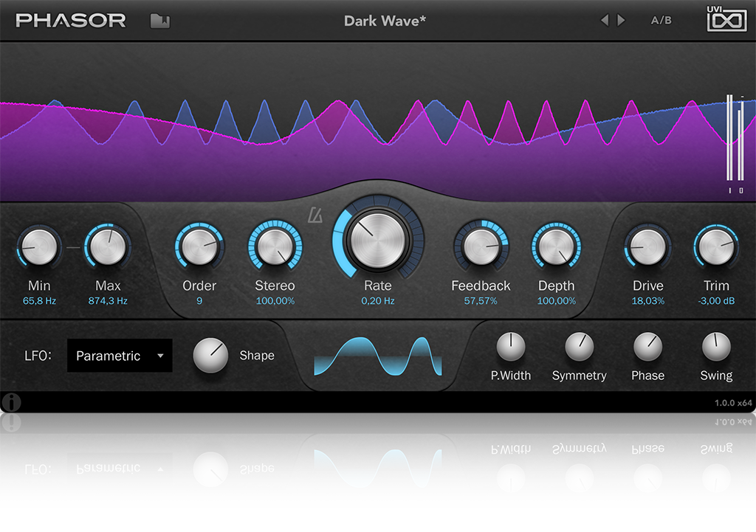This screenshot has width=756, height=532.
Task: Click the Order knob
Action: click(x=199, y=246)
